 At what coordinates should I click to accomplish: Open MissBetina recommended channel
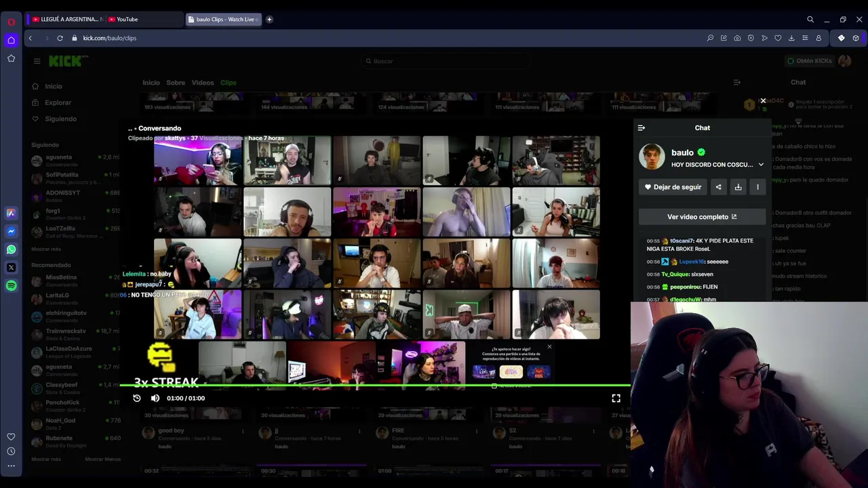[75, 280]
